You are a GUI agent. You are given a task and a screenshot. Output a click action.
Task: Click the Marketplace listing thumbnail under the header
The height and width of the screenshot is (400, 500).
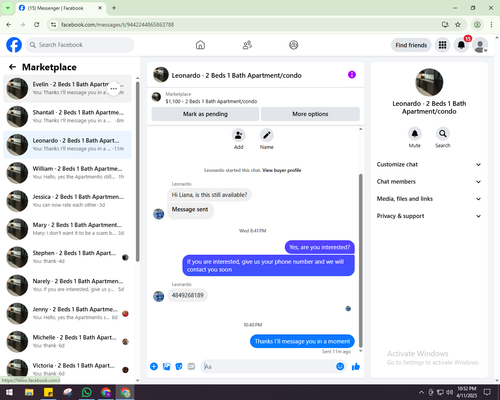coord(156,97)
